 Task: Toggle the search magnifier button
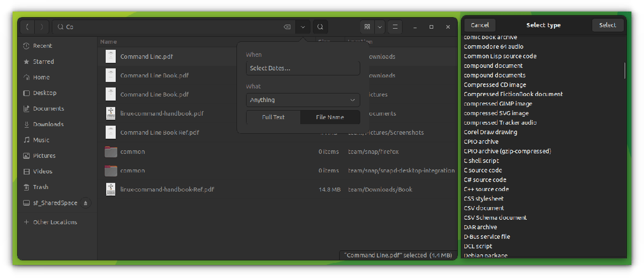tap(320, 27)
